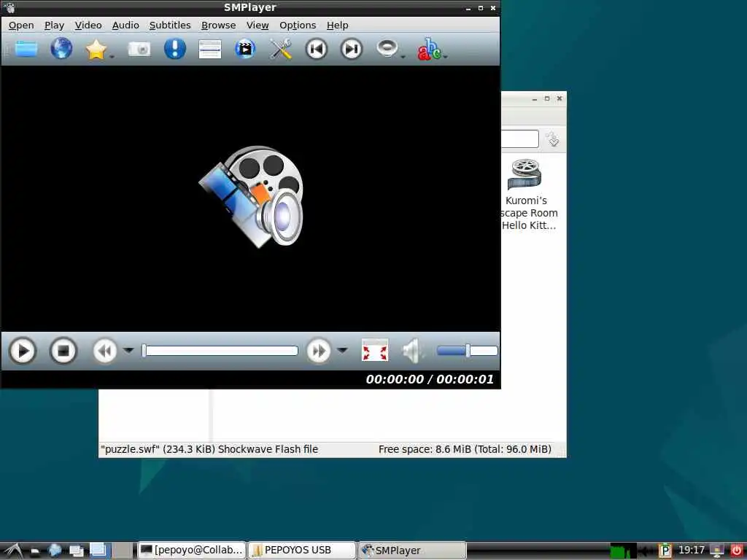Show the playlist via toolbar icon
This screenshot has height=560, width=747.
[210, 49]
